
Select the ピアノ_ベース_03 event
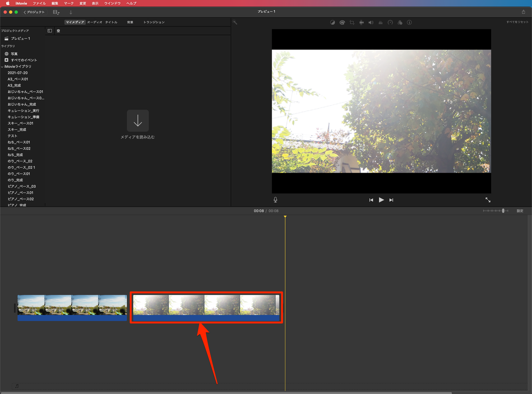(22, 186)
